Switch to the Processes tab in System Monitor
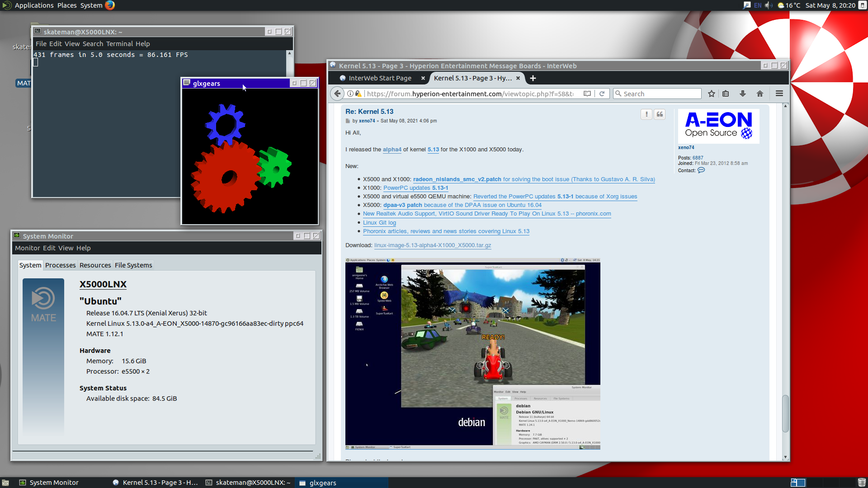This screenshot has height=488, width=868. click(x=61, y=265)
